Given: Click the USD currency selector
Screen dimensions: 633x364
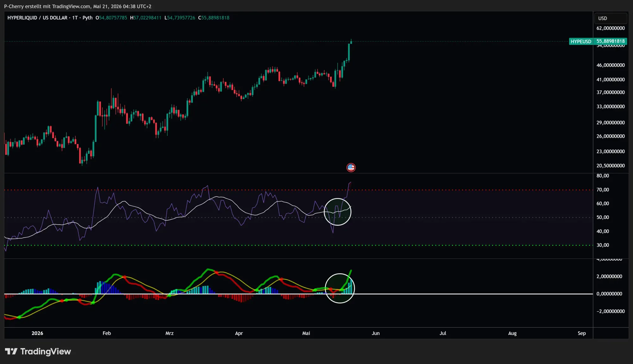Looking at the screenshot, I should tap(611, 18).
